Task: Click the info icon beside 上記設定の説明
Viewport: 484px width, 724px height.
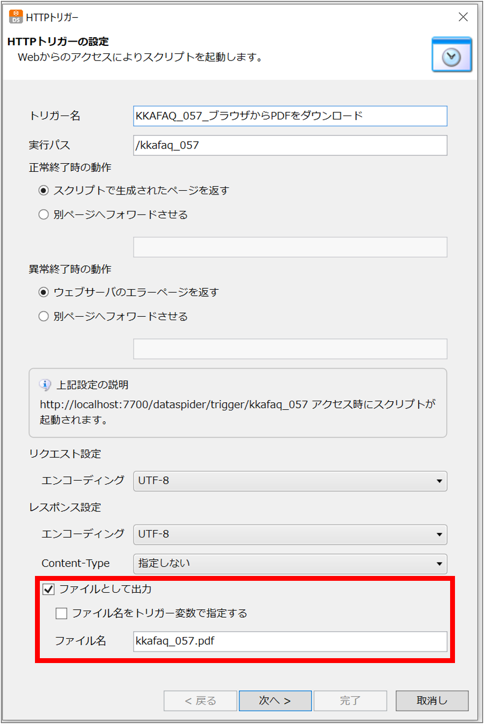Action: (x=45, y=384)
